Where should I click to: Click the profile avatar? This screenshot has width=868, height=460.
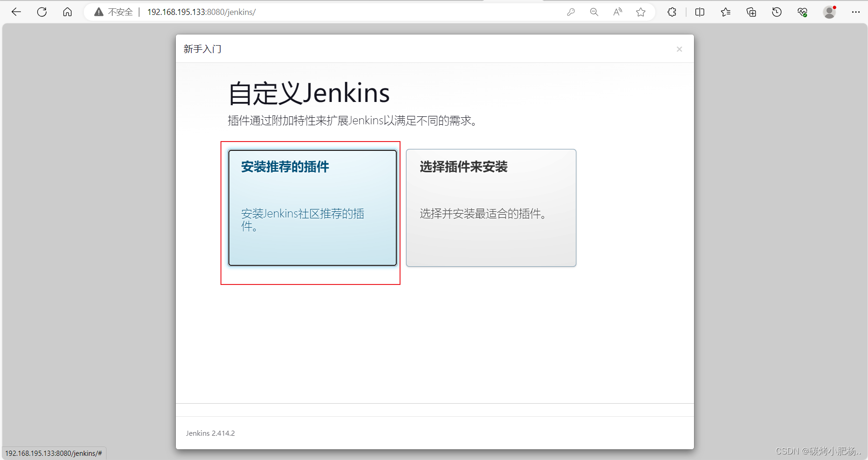click(829, 12)
